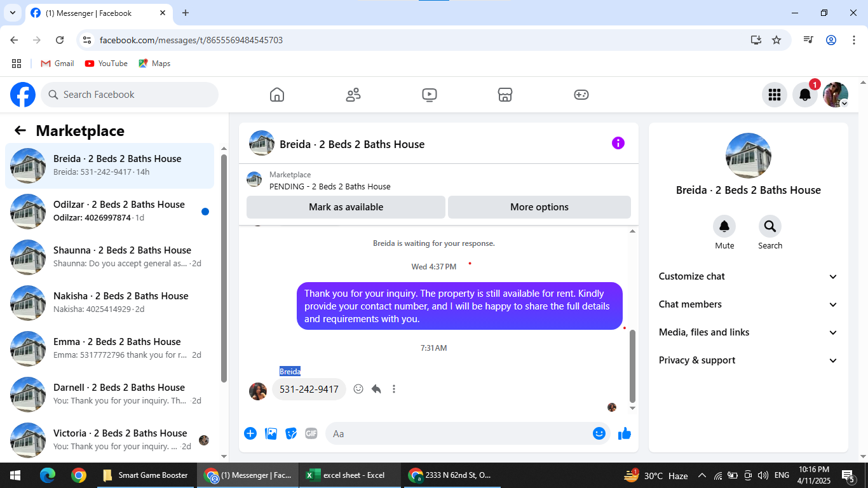This screenshot has height=488, width=868.
Task: Open Smart Game Booster from taskbar
Action: [x=146, y=475]
